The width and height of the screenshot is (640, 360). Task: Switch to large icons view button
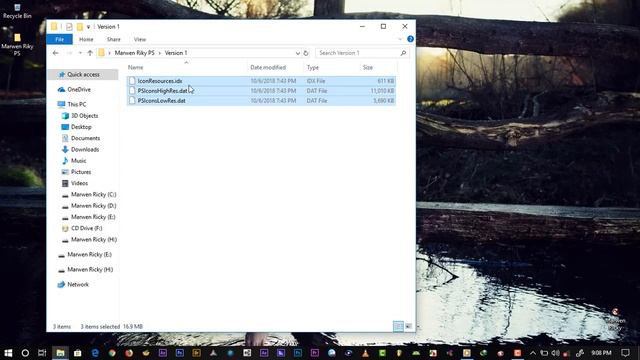[x=408, y=326]
